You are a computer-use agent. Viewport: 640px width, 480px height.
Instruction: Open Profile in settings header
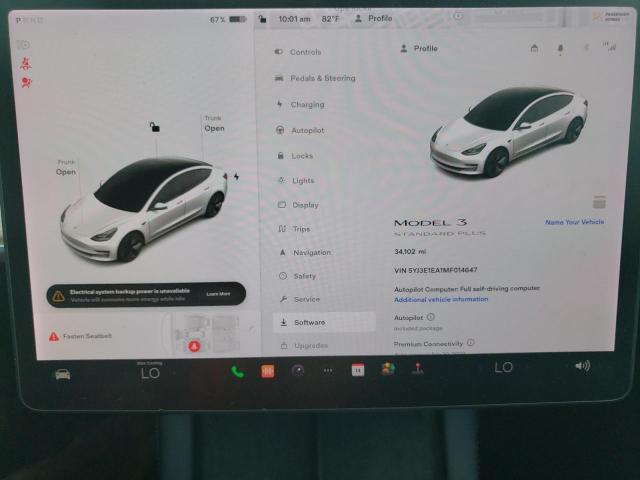point(418,49)
